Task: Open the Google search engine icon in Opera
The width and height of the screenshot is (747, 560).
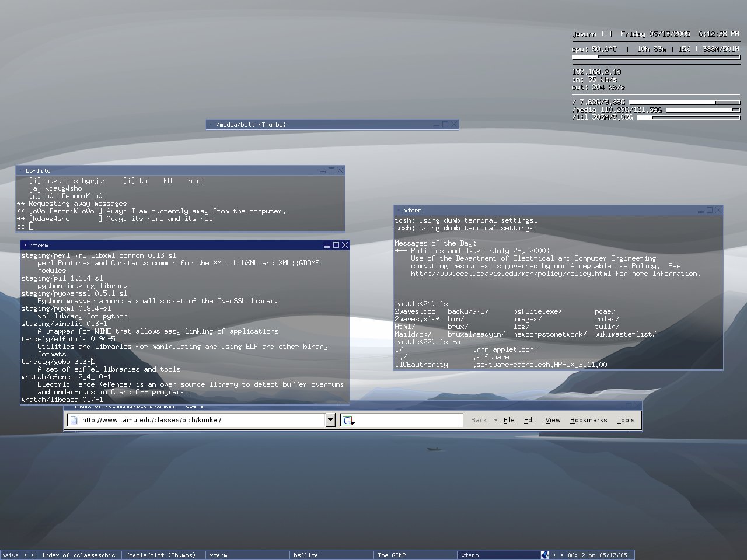Action: point(348,420)
